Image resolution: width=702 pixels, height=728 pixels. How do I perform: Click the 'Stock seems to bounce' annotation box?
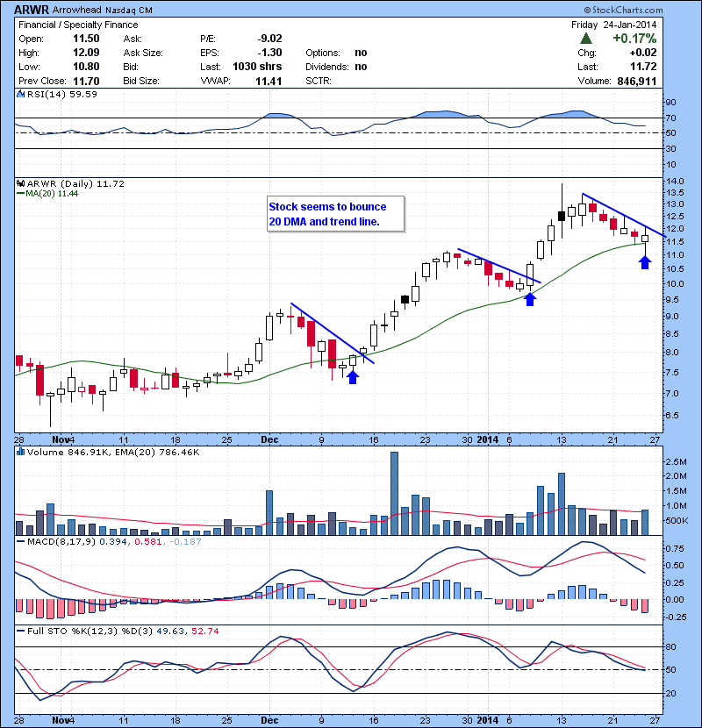pos(335,214)
